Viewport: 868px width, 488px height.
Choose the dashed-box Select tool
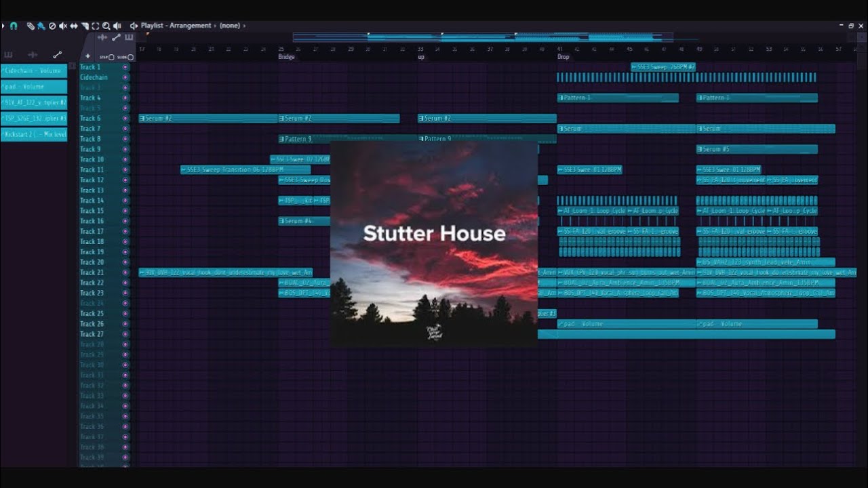coord(95,26)
